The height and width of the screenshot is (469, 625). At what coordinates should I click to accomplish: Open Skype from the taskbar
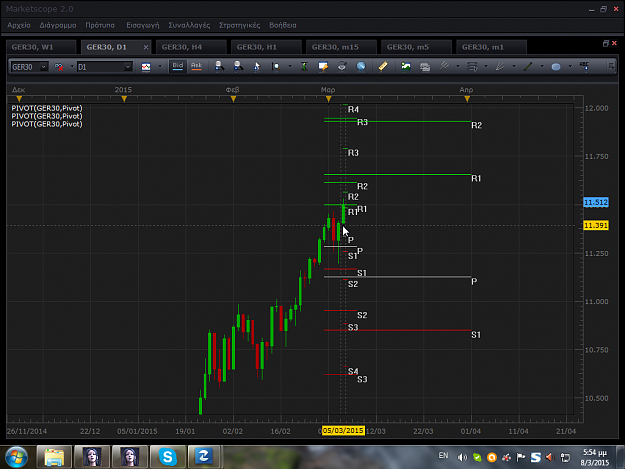pyautogui.click(x=167, y=457)
